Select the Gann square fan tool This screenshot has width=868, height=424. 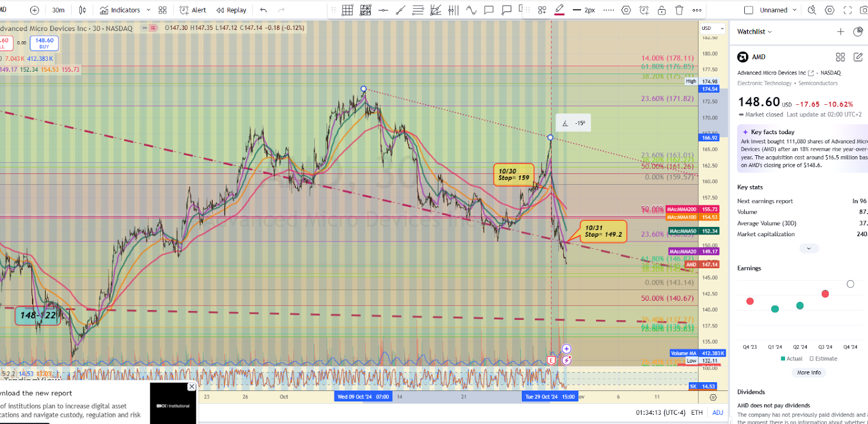(366, 10)
